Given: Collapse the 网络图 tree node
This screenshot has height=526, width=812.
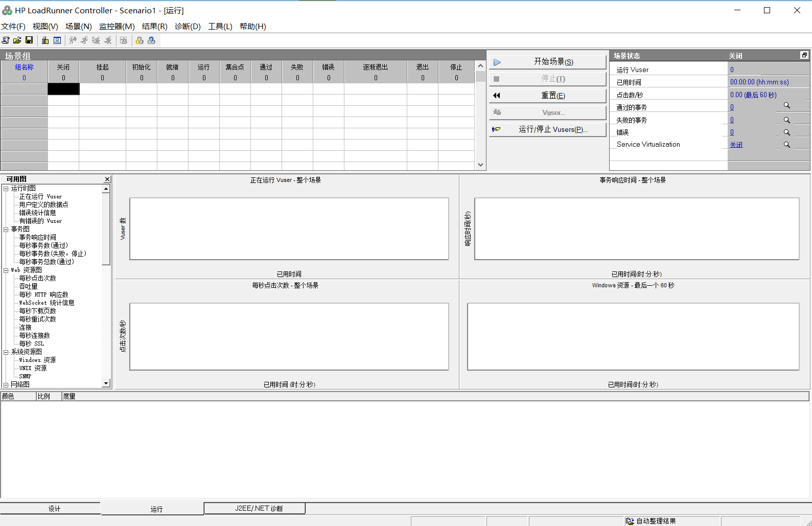Looking at the screenshot, I should 6,385.
